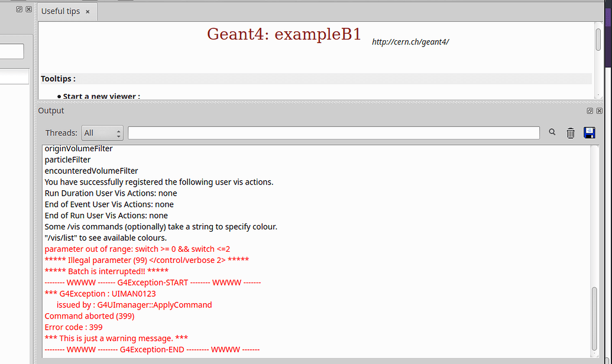Click the down arrow of the Threads selector
Viewport: 612px width, 364px height.
pos(118,136)
